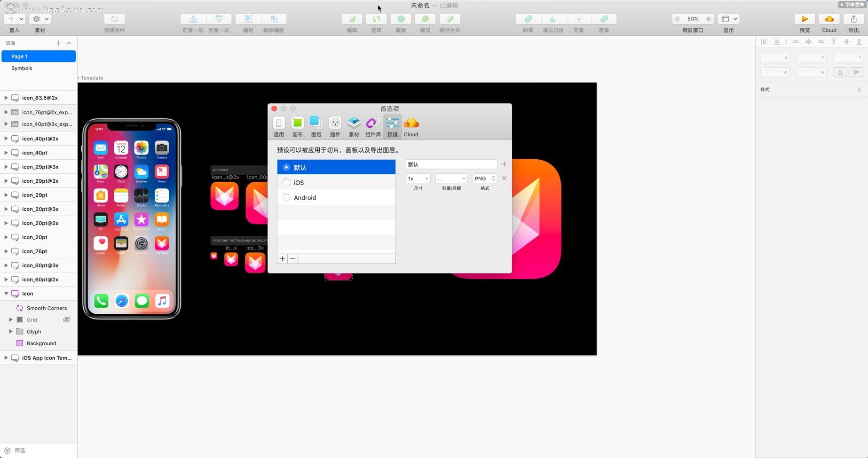Select the Background layer
Image resolution: width=868 pixels, height=458 pixels.
click(41, 343)
